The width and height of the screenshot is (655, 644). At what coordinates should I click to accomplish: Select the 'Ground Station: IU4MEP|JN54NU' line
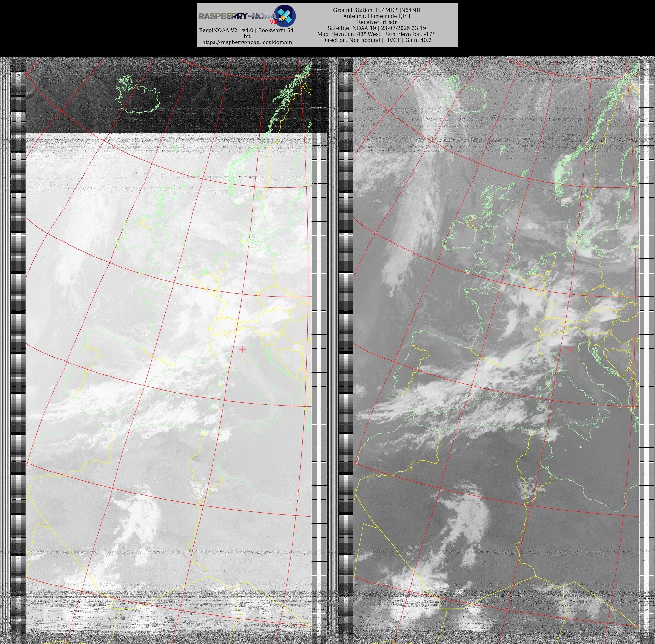pos(377,10)
